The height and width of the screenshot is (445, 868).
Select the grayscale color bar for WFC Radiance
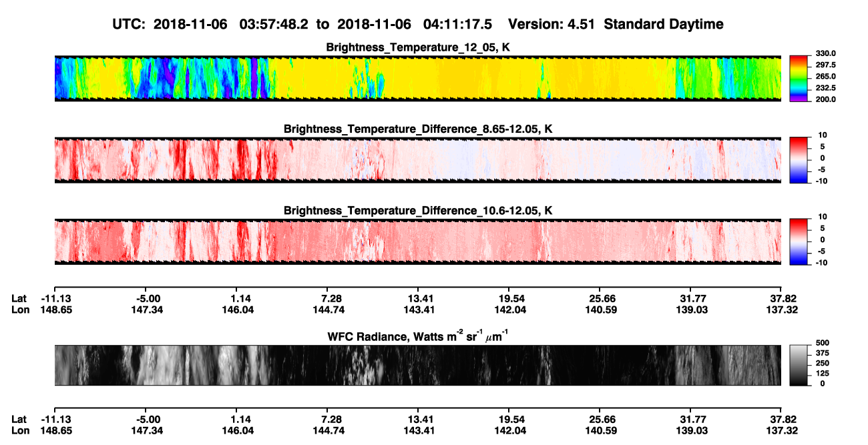pos(800,365)
